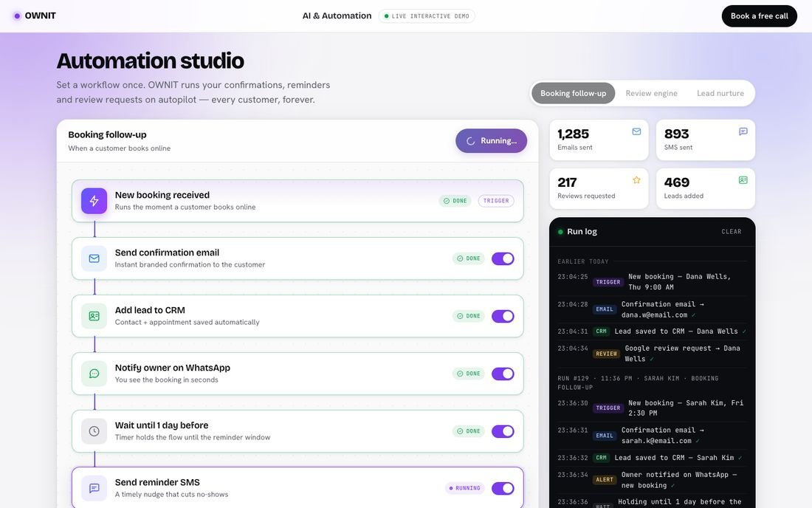
Task: Click the contact card icon on Add lead to CRM
Action: tap(94, 316)
